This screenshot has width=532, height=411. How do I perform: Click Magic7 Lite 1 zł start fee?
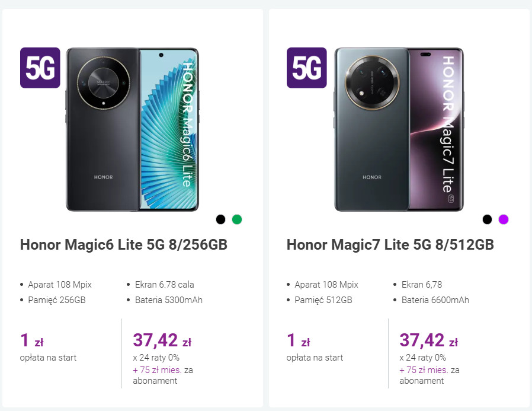(x=299, y=341)
